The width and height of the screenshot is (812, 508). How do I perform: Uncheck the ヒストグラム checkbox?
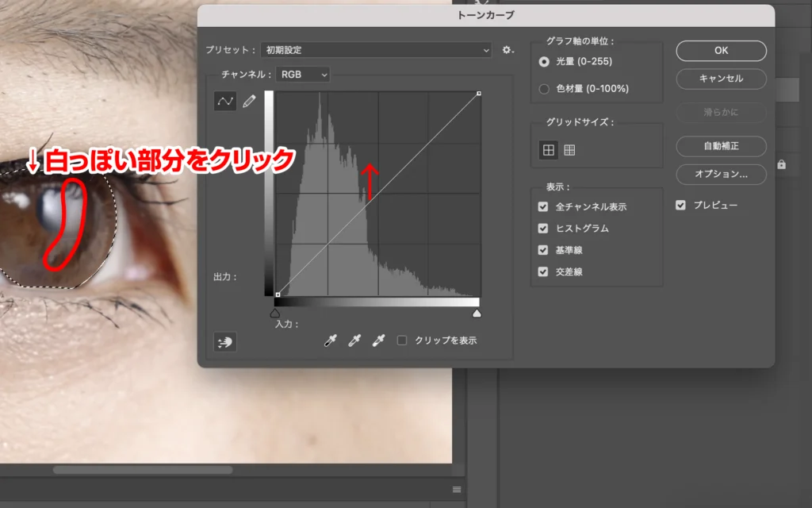pyautogui.click(x=543, y=229)
